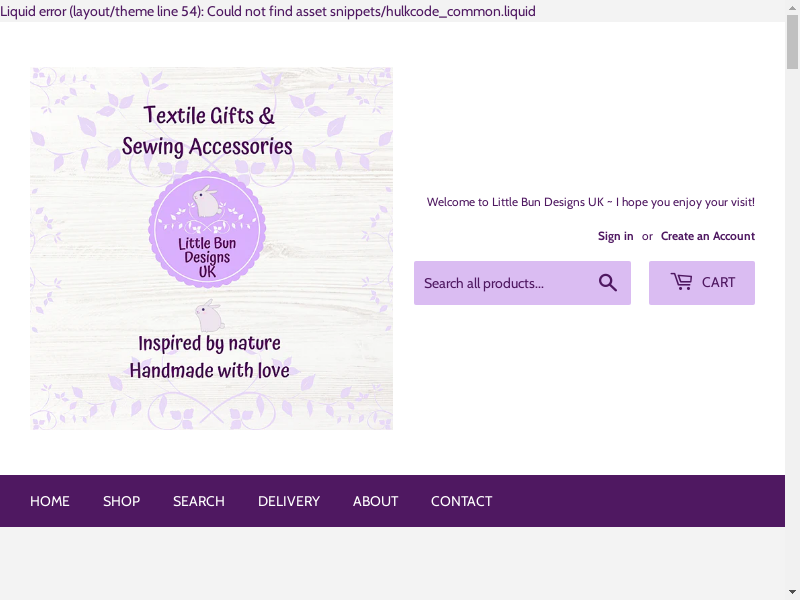Click the 'Handmade with love' logo text
800x600 pixels.
click(210, 371)
